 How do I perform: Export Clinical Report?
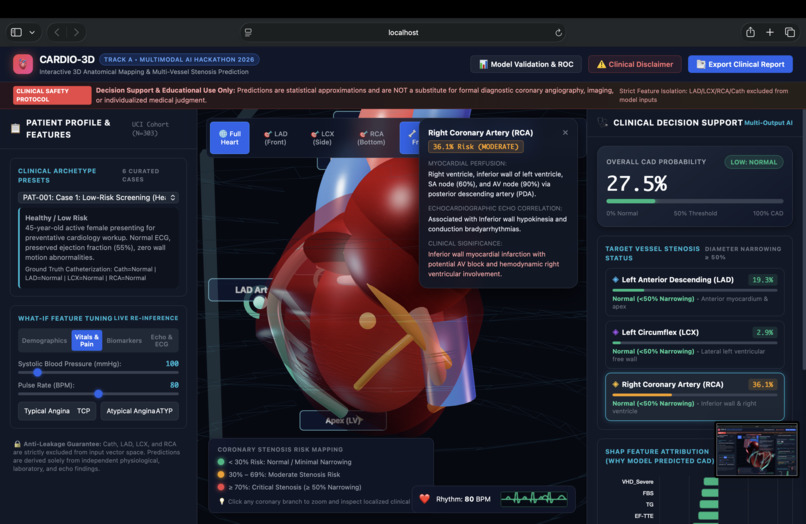[x=740, y=64]
